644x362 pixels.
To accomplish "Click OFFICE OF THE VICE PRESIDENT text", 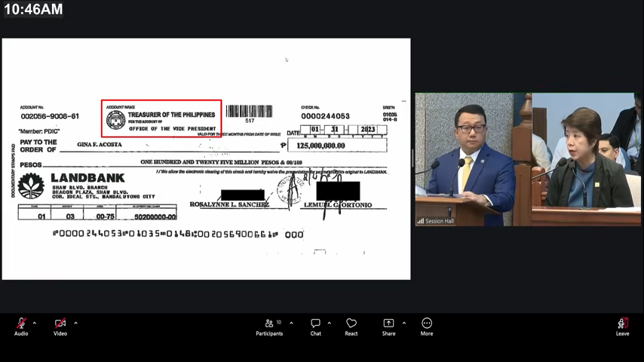I will (173, 129).
